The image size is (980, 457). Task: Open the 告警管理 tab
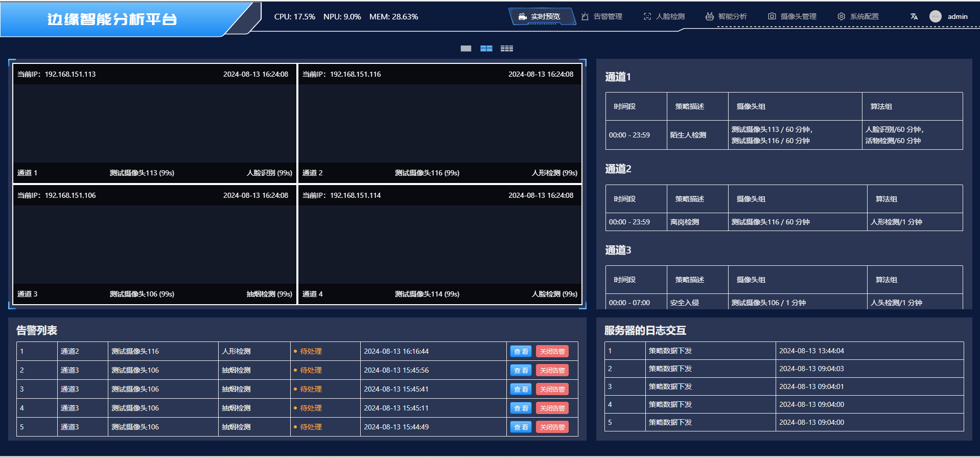coord(608,16)
